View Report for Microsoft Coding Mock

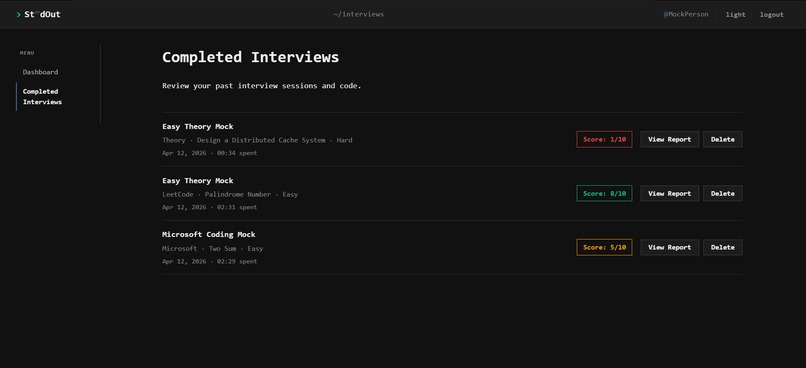click(x=669, y=247)
